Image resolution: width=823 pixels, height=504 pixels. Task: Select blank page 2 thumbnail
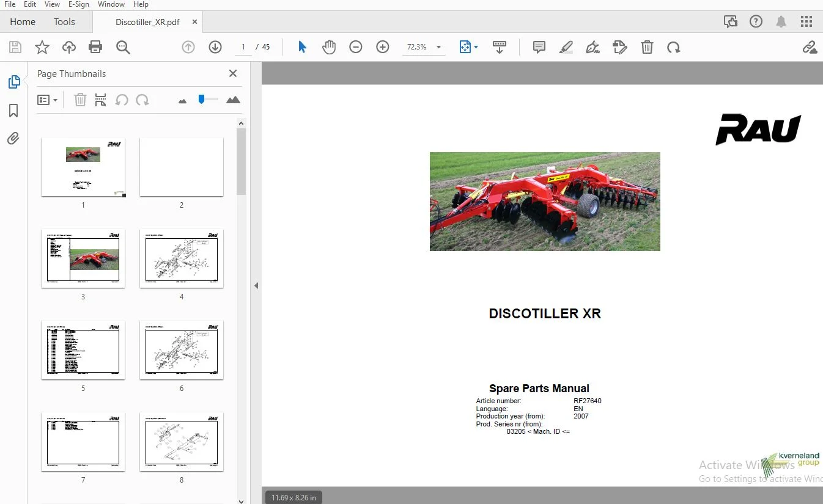coord(182,167)
